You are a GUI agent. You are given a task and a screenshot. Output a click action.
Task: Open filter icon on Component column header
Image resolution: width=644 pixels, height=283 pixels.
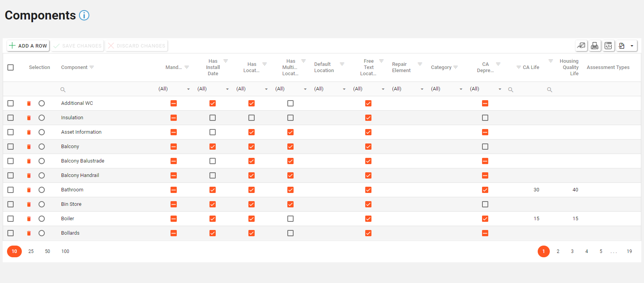coord(92,67)
